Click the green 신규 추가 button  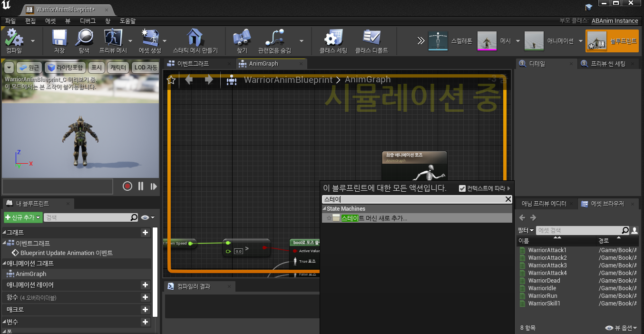pos(23,217)
